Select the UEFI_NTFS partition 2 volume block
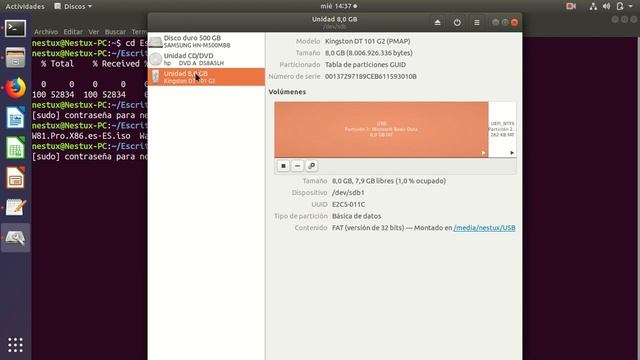The height and width of the screenshot is (360, 640). click(x=502, y=129)
